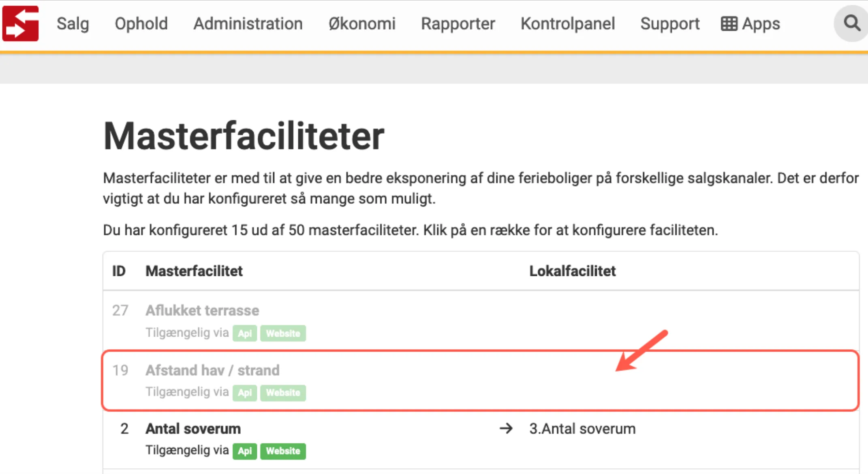
Task: Open the Kontrolpanel page
Action: (x=568, y=23)
